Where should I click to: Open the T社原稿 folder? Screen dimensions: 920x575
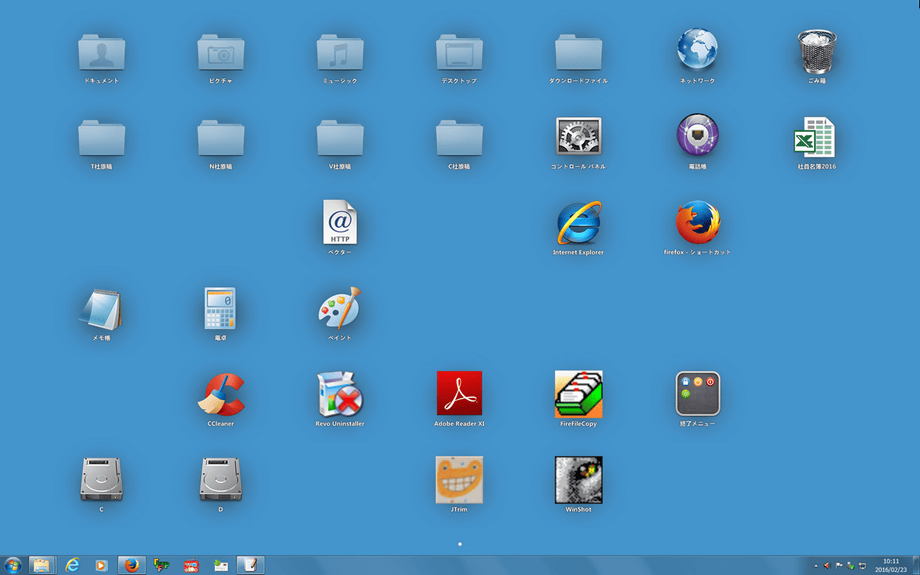(102, 138)
